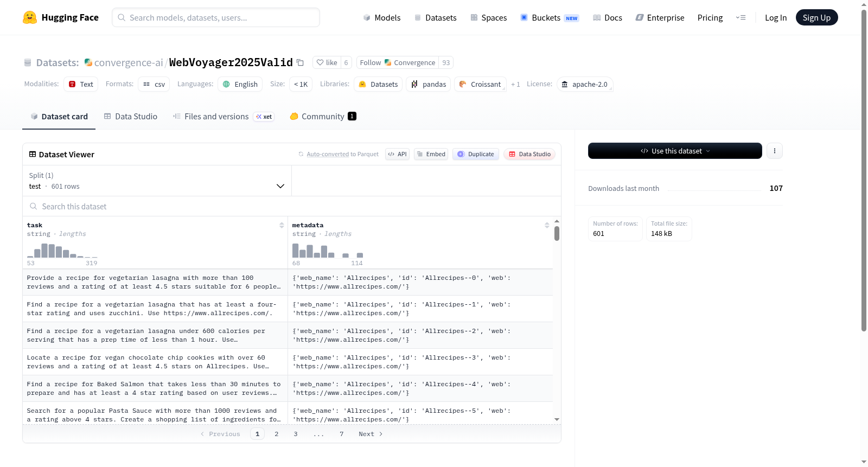
Task: Click the Dataset Viewer table icon
Action: click(x=33, y=154)
